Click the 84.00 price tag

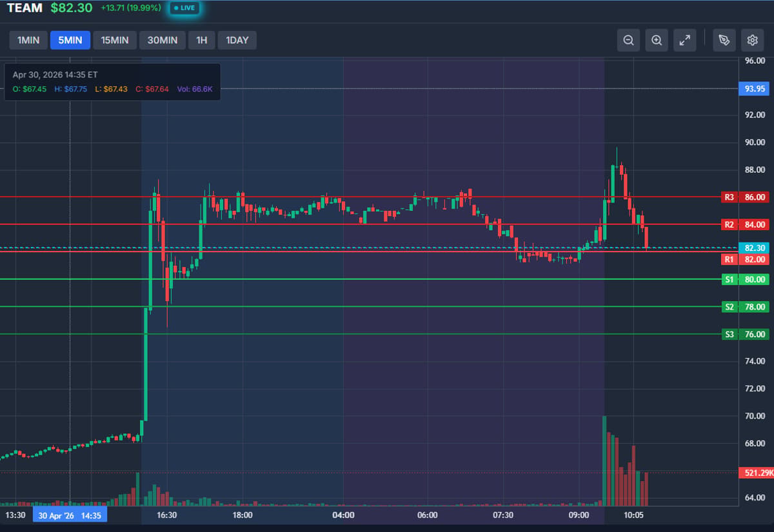point(755,224)
